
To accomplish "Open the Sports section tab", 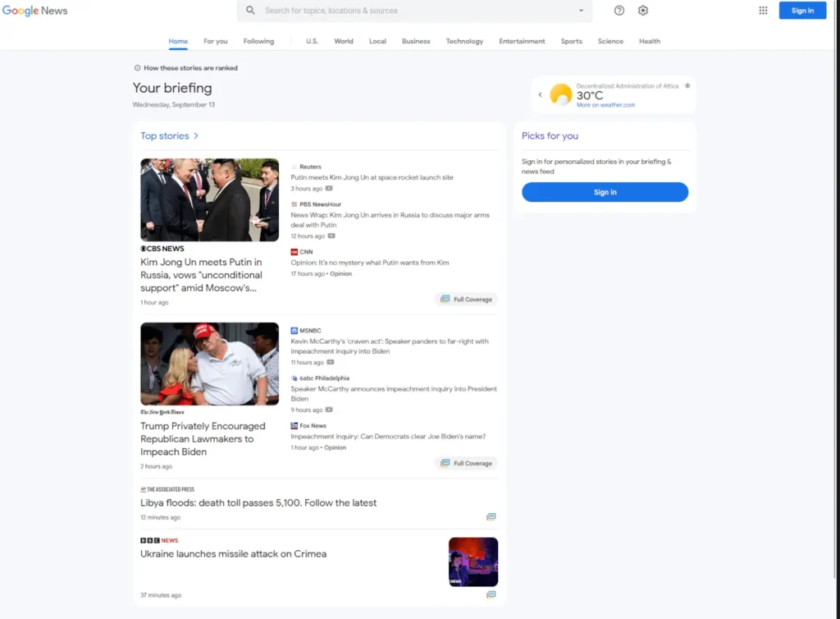I will pyautogui.click(x=571, y=41).
